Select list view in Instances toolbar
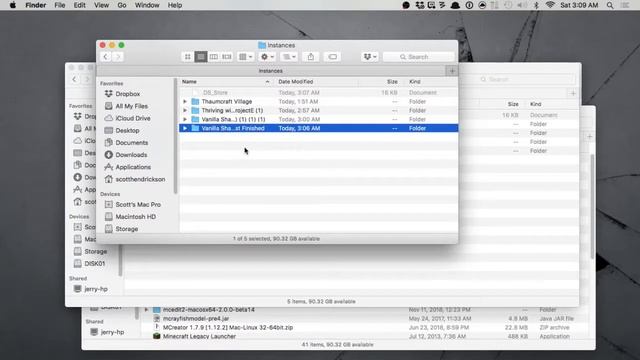Screen dimensions: 640x360 pyautogui.click(x=201, y=57)
